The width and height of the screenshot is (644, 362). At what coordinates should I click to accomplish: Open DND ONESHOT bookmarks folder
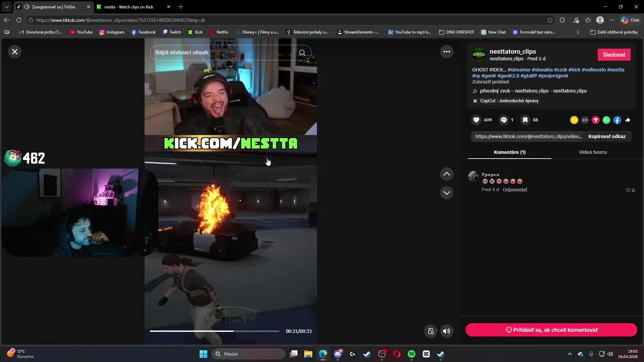tap(456, 32)
